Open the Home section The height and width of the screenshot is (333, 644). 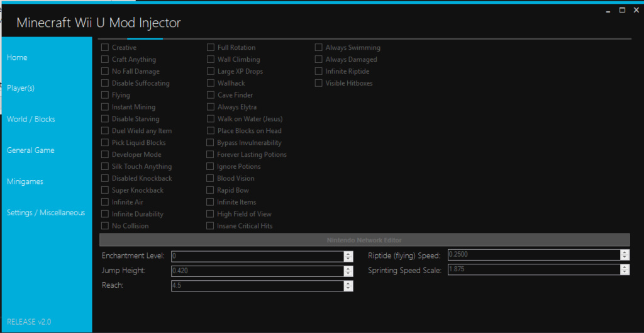17,57
